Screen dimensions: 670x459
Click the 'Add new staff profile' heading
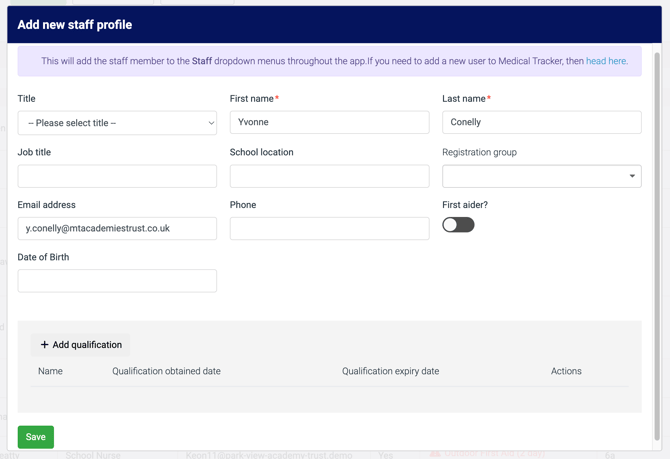tap(75, 25)
